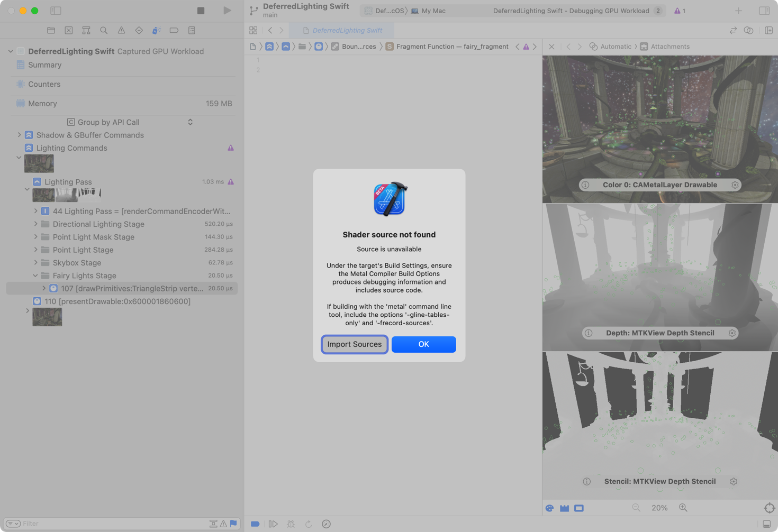The height and width of the screenshot is (532, 778).
Task: Zoom in using the magnifier plus control
Action: (683, 508)
